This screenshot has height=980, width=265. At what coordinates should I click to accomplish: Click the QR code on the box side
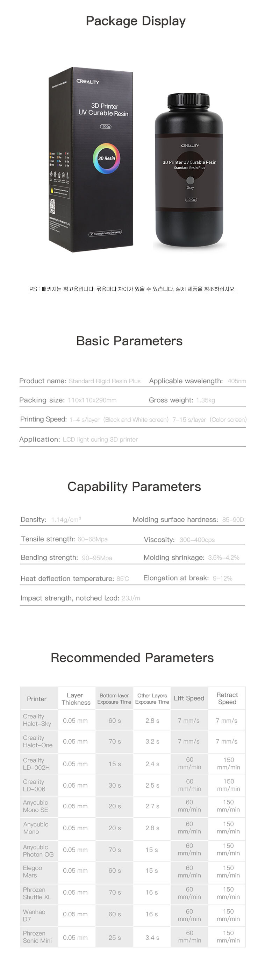(52, 207)
